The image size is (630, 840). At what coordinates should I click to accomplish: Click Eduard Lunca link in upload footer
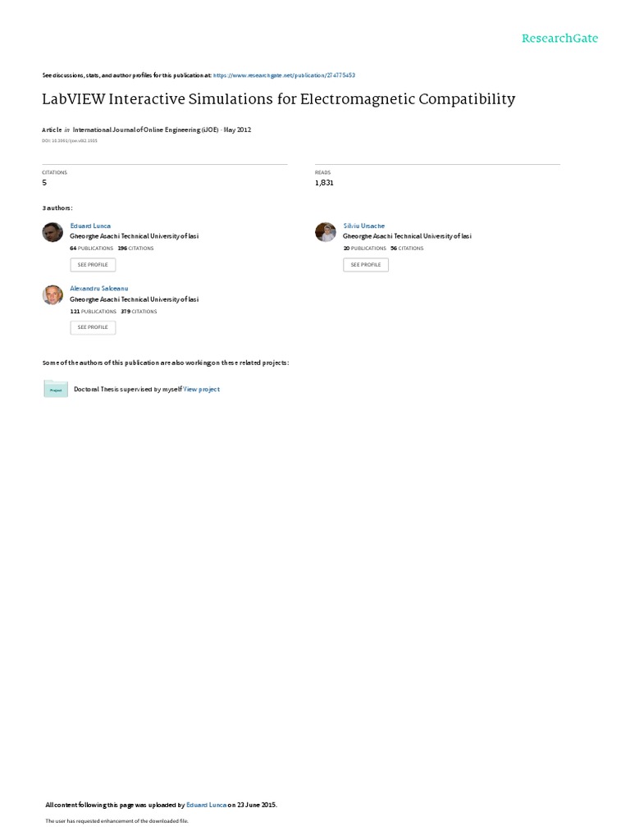point(206,805)
